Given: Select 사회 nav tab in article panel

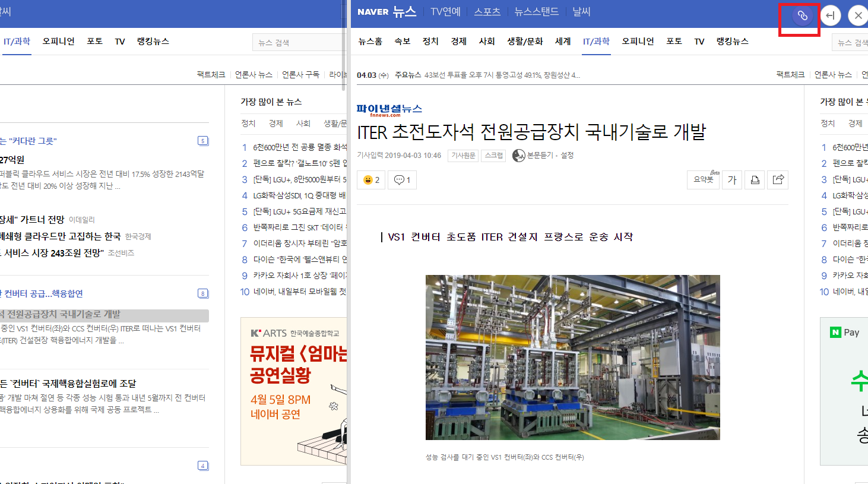Looking at the screenshot, I should 487,41.
